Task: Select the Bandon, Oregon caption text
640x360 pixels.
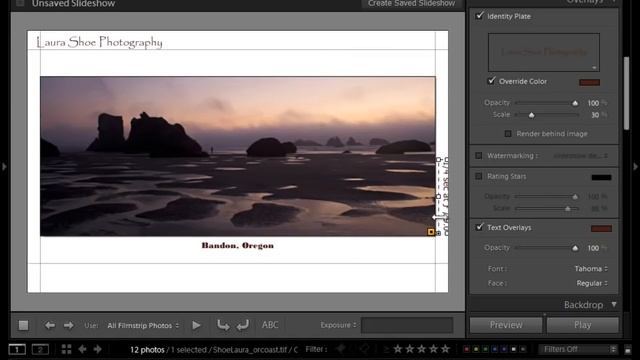Action: coord(238,245)
